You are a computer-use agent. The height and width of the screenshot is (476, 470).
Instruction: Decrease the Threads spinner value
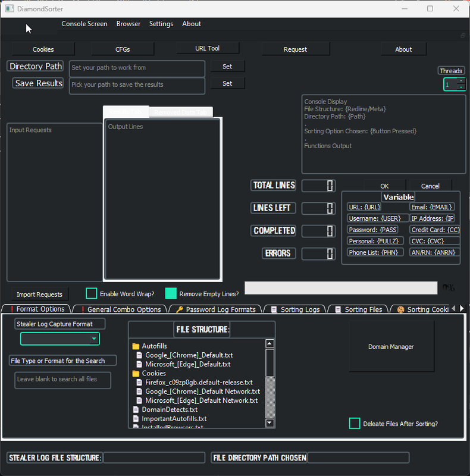click(461, 87)
